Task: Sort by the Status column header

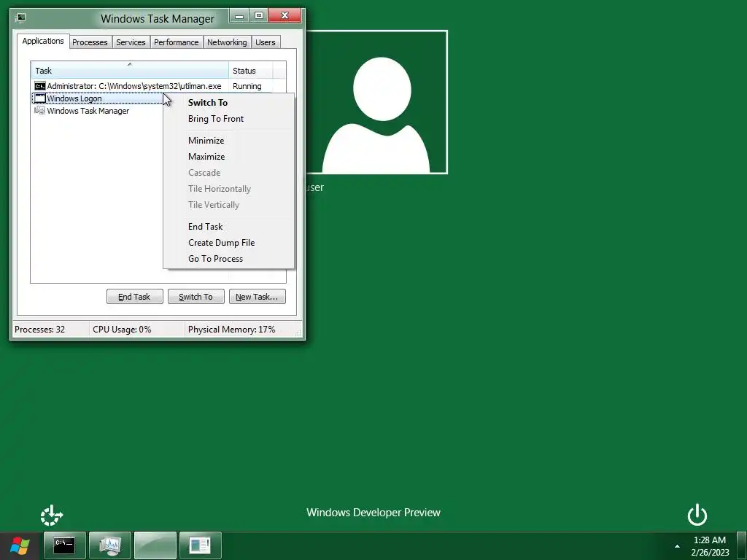Action: click(251, 71)
